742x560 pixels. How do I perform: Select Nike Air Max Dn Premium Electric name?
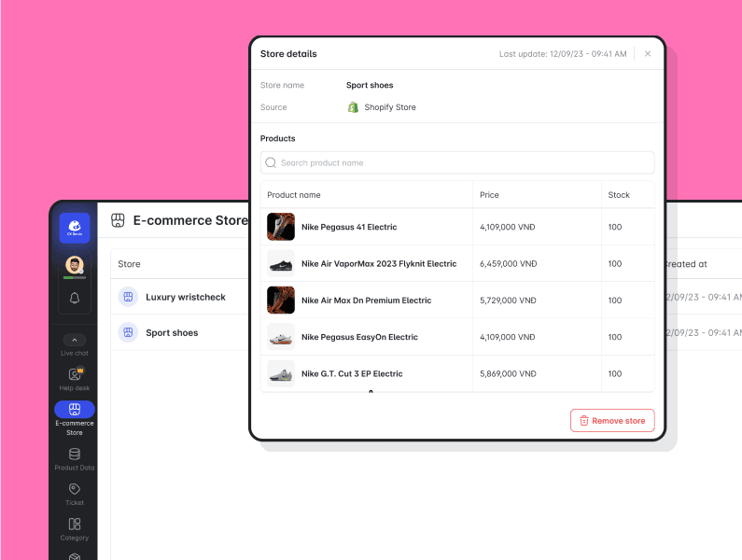coord(366,301)
